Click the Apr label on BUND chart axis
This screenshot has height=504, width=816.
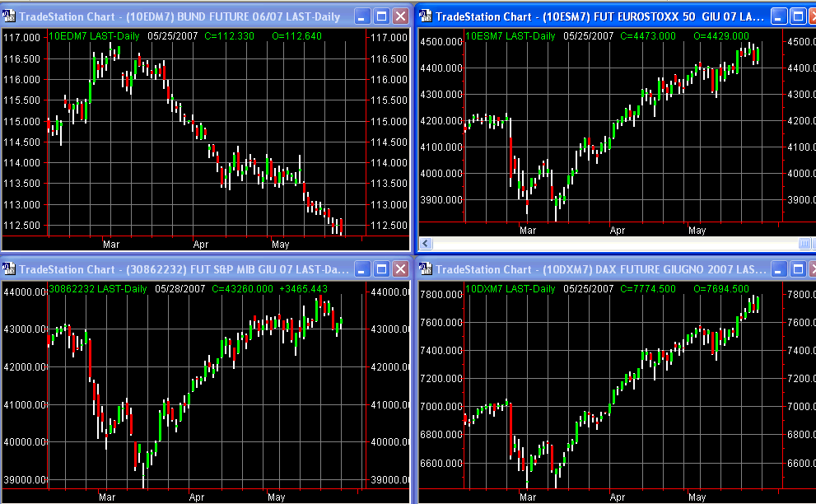(201, 245)
